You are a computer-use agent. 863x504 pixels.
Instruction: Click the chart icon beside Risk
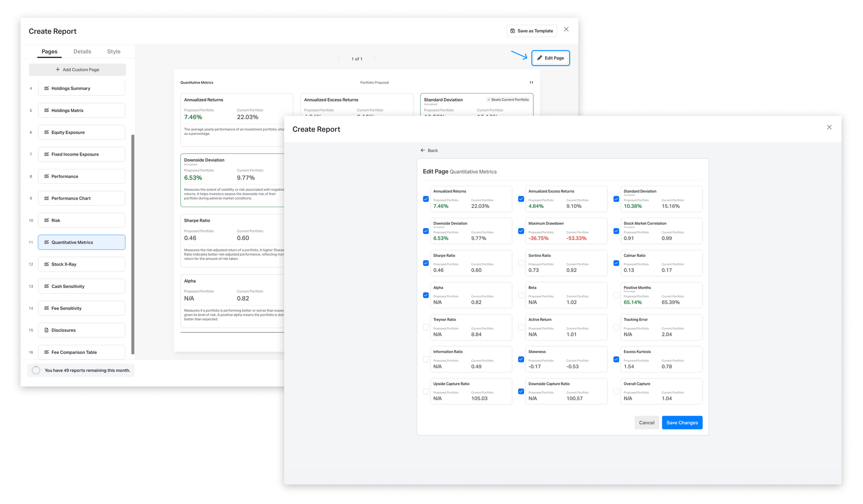[47, 220]
